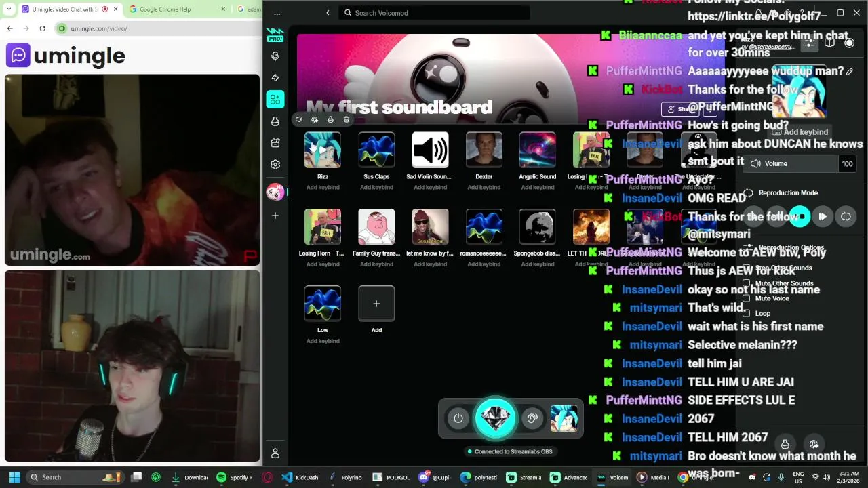
Task: Click Add keybind in right detail panel
Action: click(x=801, y=132)
